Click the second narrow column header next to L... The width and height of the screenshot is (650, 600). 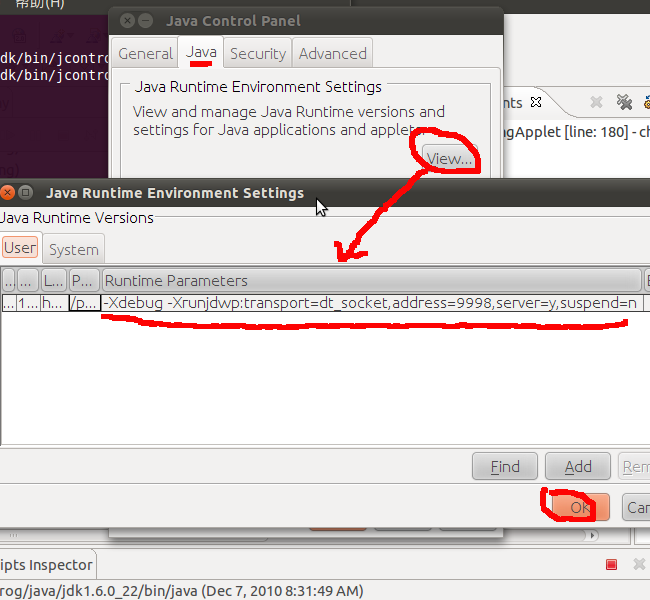click(28, 280)
